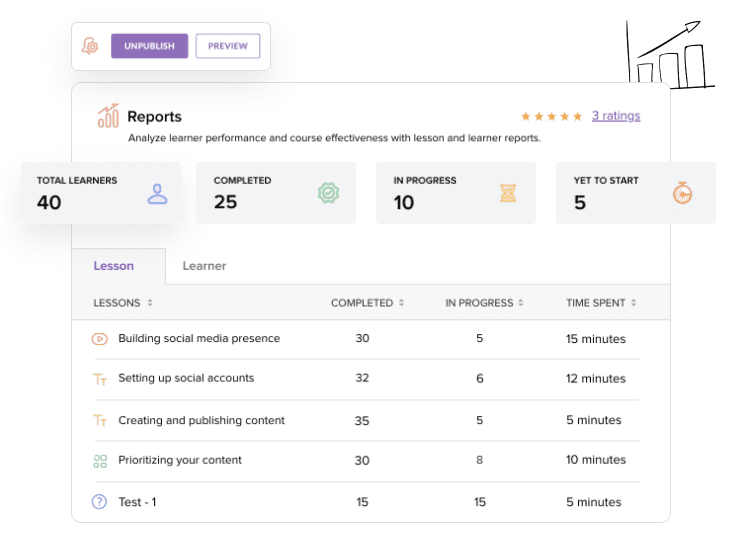The height and width of the screenshot is (545, 731).
Task: Click the Yet to Start stopwatch icon
Action: 683,193
